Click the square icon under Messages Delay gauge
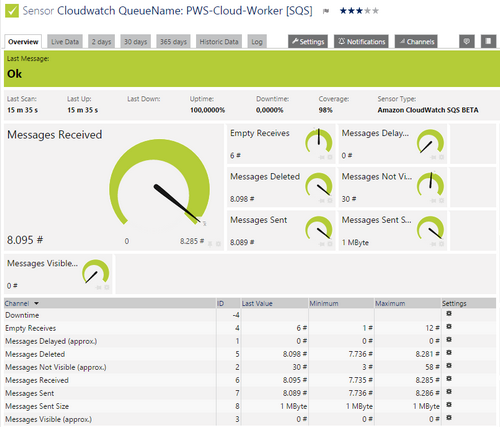Image resolution: width=500 pixels, height=427 pixels. click(441, 157)
